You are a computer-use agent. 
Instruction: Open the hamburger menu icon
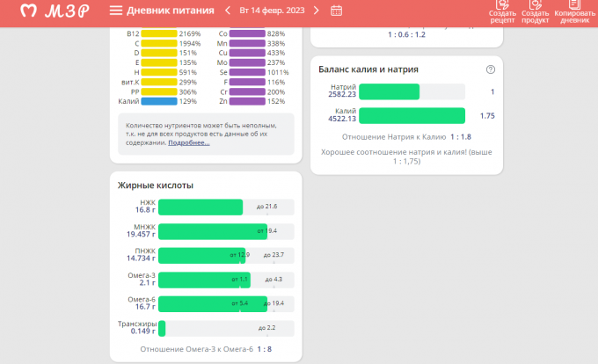point(115,11)
